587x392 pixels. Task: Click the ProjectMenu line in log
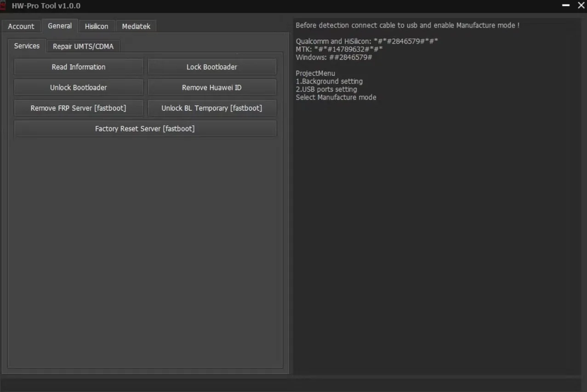point(315,74)
